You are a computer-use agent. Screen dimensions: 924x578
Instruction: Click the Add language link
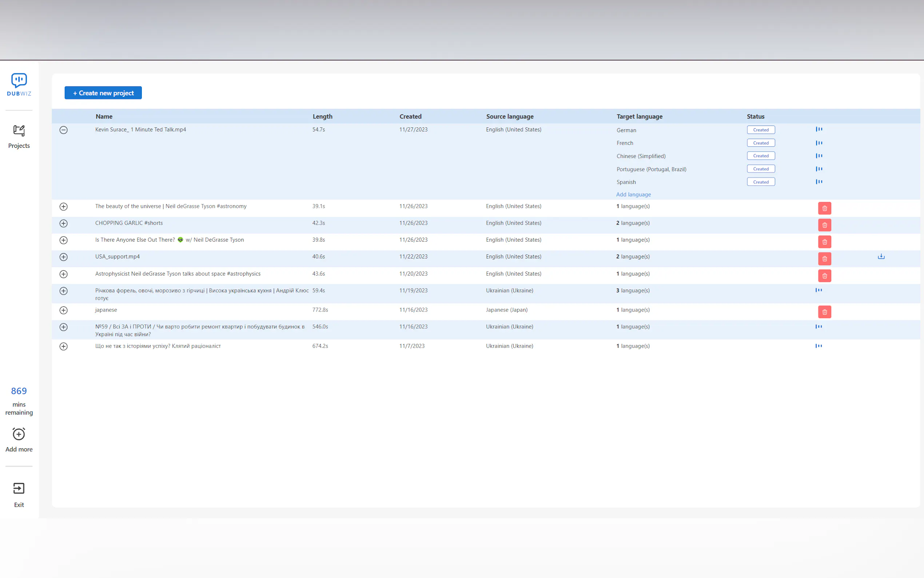tap(633, 195)
